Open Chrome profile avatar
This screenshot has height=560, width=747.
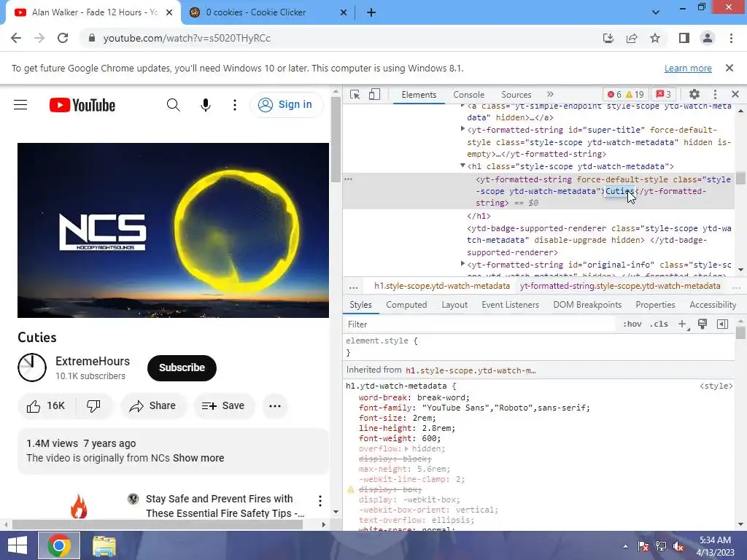click(708, 38)
